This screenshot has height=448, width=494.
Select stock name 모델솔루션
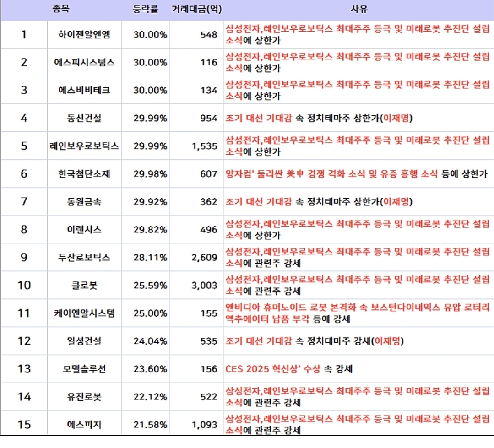click(x=84, y=369)
